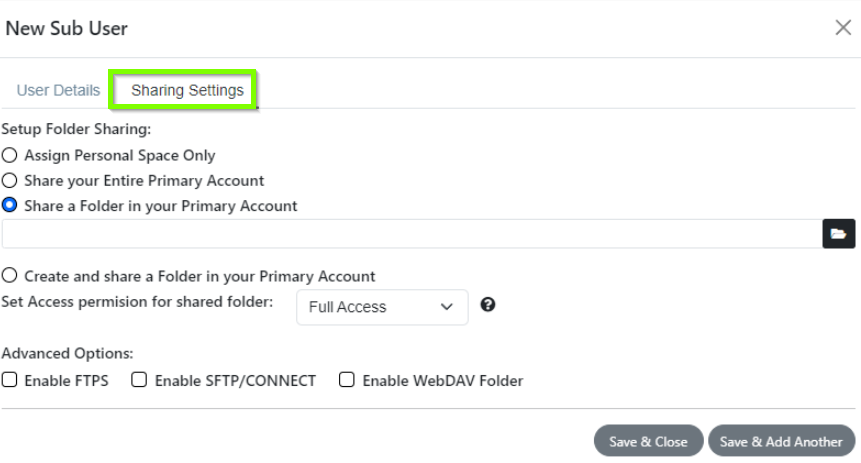Click the Assign Personal Space Only label
861x463 pixels.
click(x=120, y=155)
